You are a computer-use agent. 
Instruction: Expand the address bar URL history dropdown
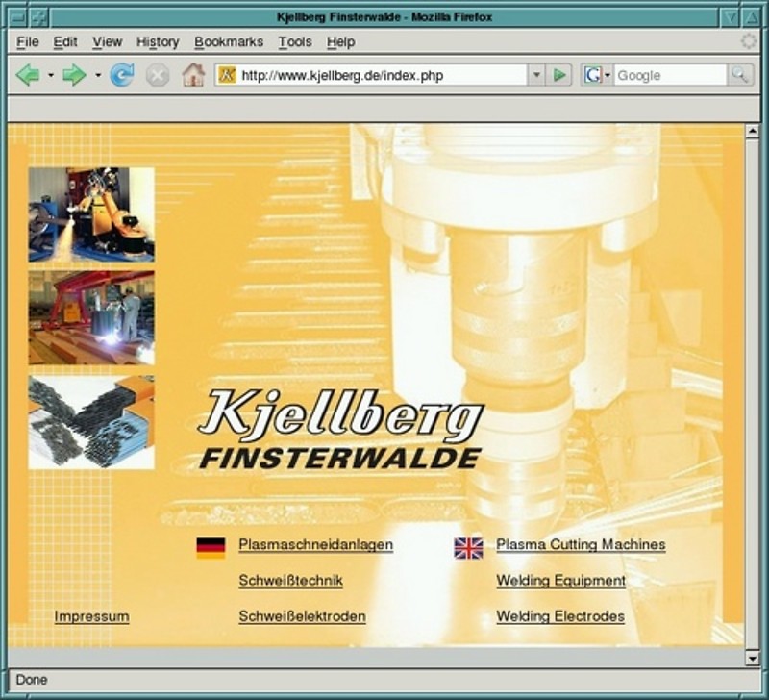click(x=536, y=75)
